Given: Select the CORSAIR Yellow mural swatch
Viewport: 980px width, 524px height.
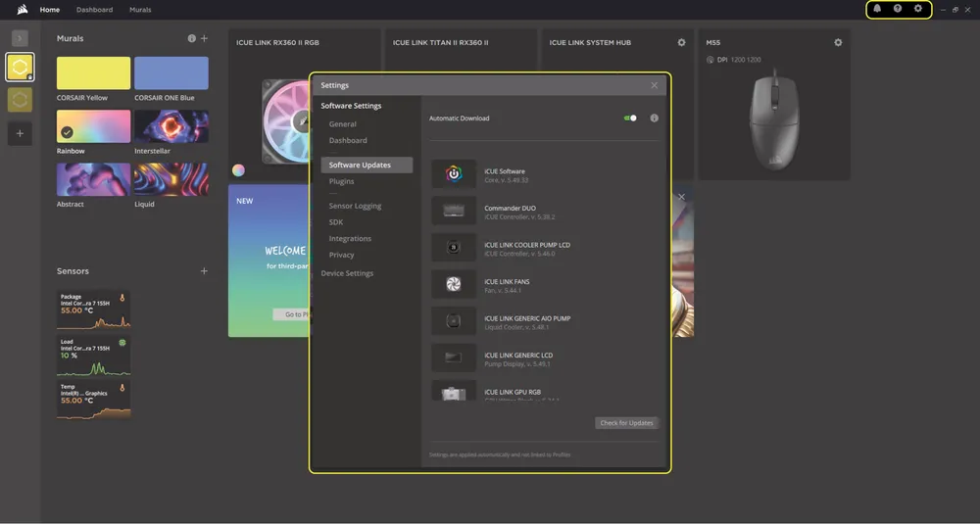Looking at the screenshot, I should (94, 73).
